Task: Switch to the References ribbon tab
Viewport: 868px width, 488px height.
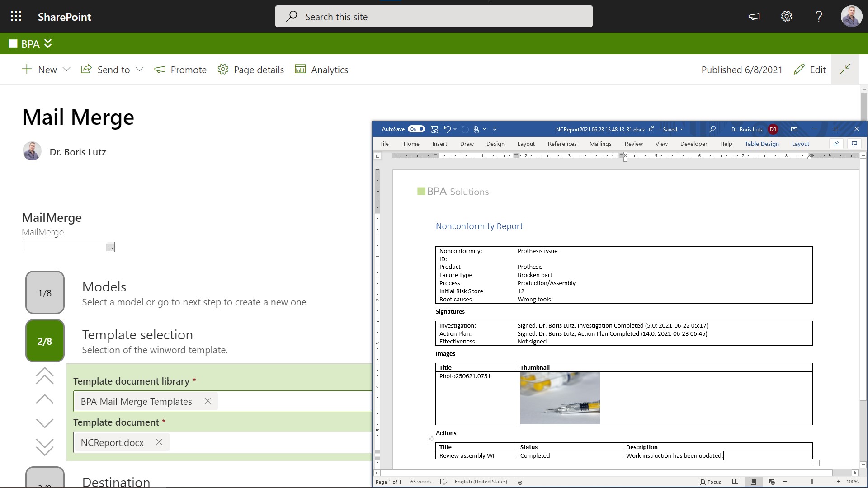Action: click(x=562, y=144)
